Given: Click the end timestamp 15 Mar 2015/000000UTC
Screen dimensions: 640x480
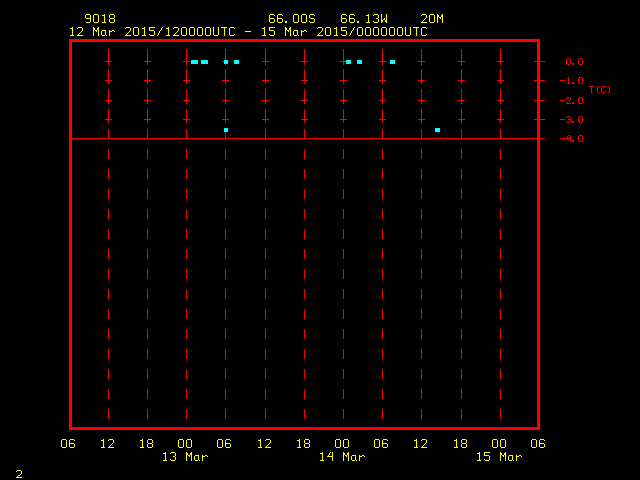Looking at the screenshot, I should pos(344,32).
